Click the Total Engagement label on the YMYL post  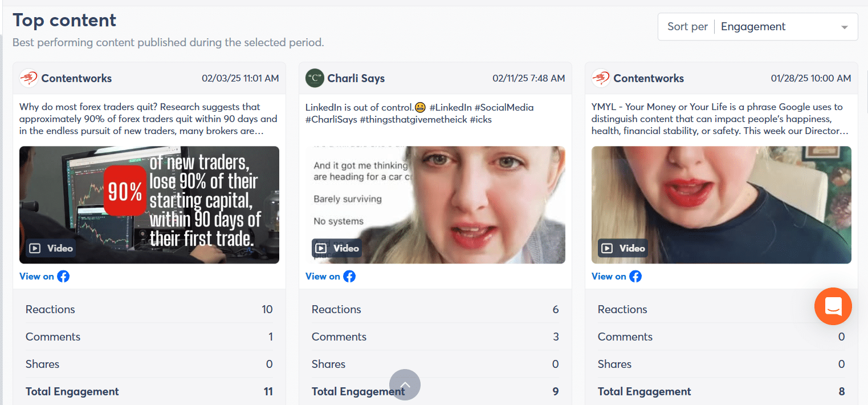(x=645, y=391)
